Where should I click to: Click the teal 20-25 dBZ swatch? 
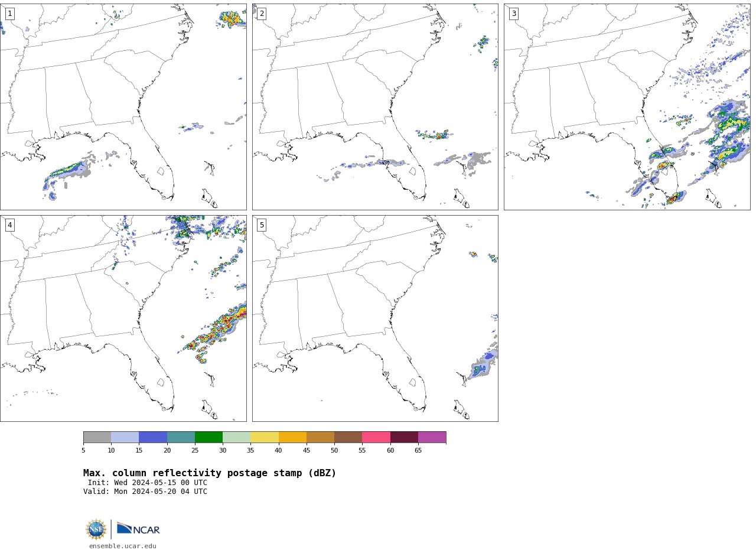point(181,437)
